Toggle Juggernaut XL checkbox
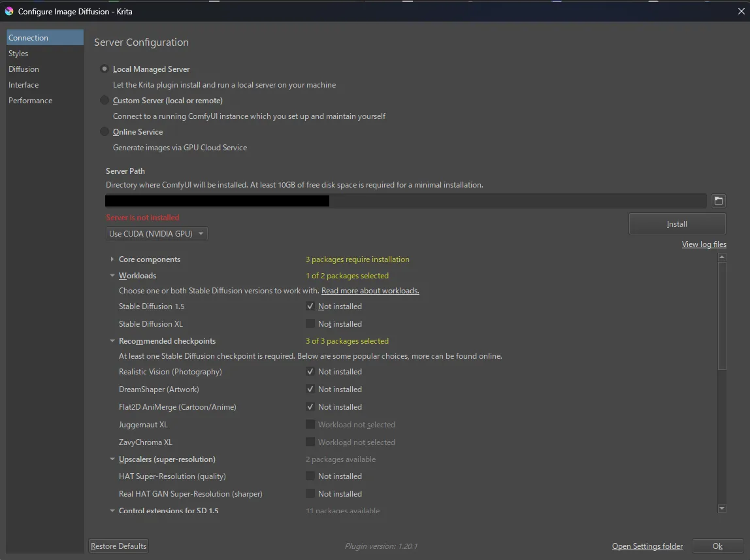The width and height of the screenshot is (750, 560). [x=310, y=425]
